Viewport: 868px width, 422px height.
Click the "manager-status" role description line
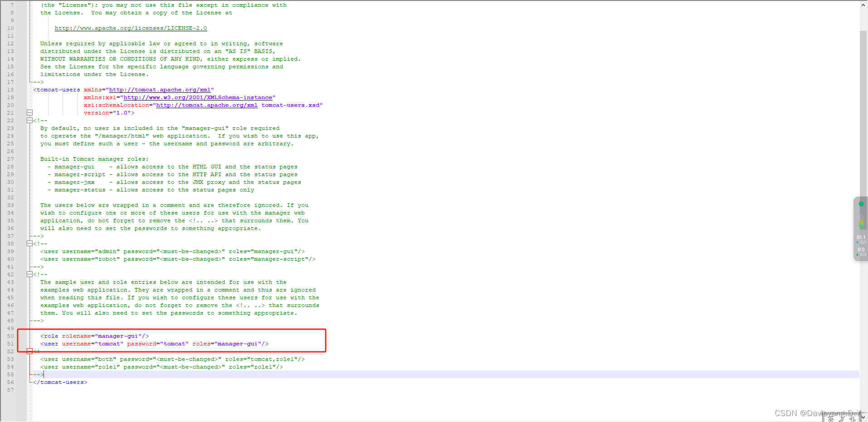151,190
